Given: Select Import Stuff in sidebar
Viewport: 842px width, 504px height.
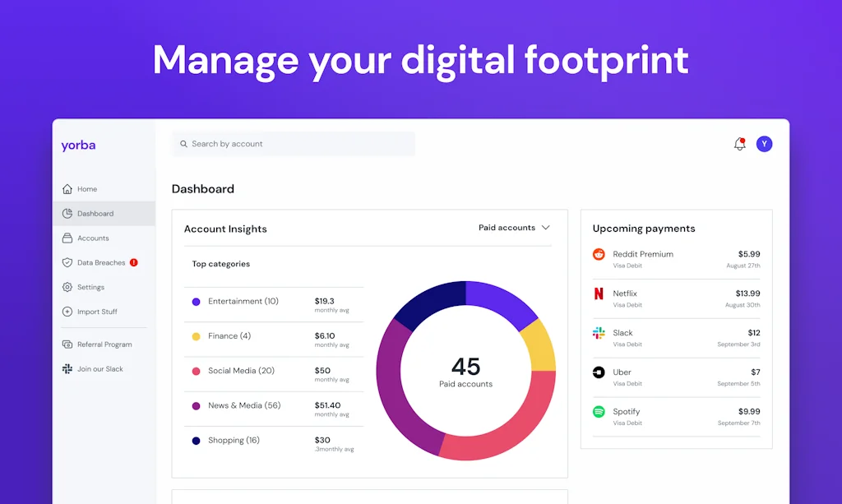Looking at the screenshot, I should 96,312.
